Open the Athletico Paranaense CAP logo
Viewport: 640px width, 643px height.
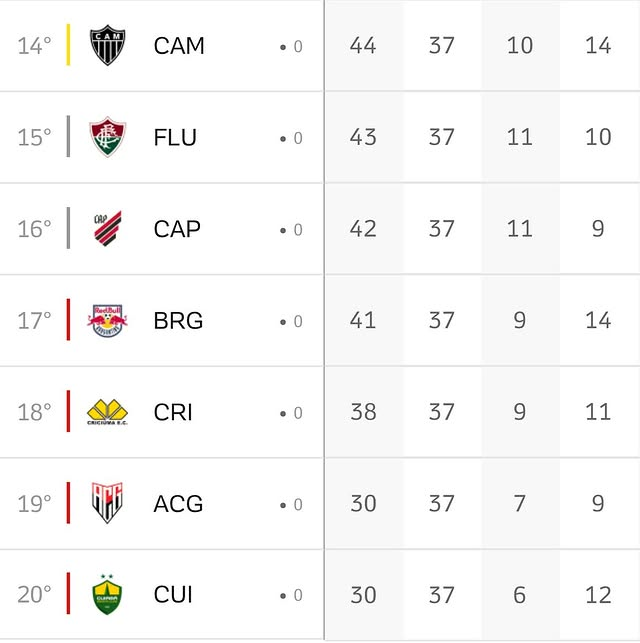[107, 228]
